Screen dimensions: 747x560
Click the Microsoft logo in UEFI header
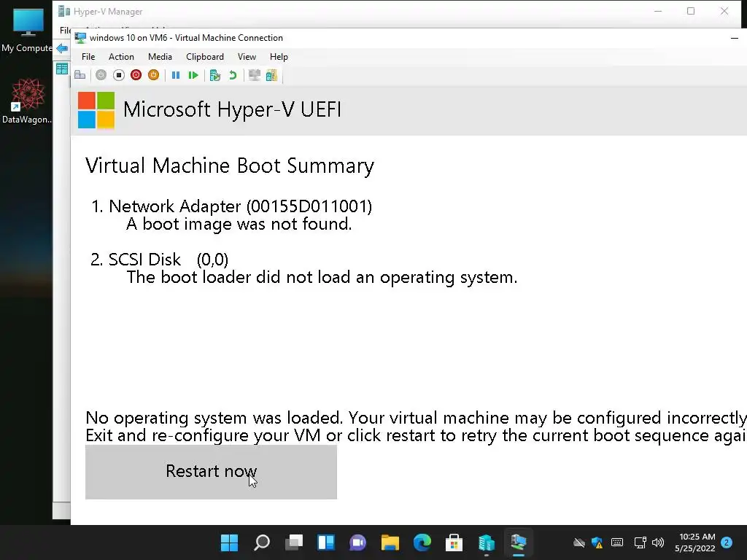96,110
